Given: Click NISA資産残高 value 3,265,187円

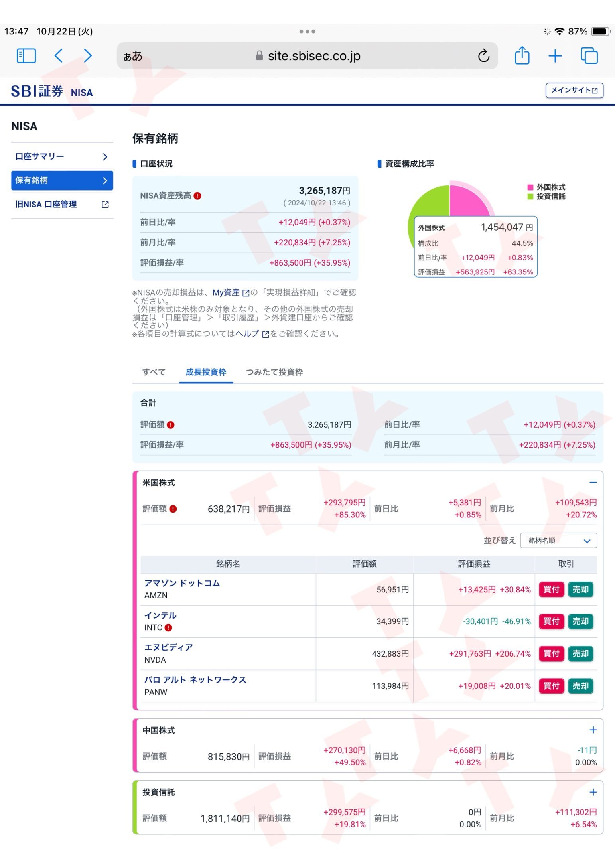Looking at the screenshot, I should pyautogui.click(x=325, y=191).
